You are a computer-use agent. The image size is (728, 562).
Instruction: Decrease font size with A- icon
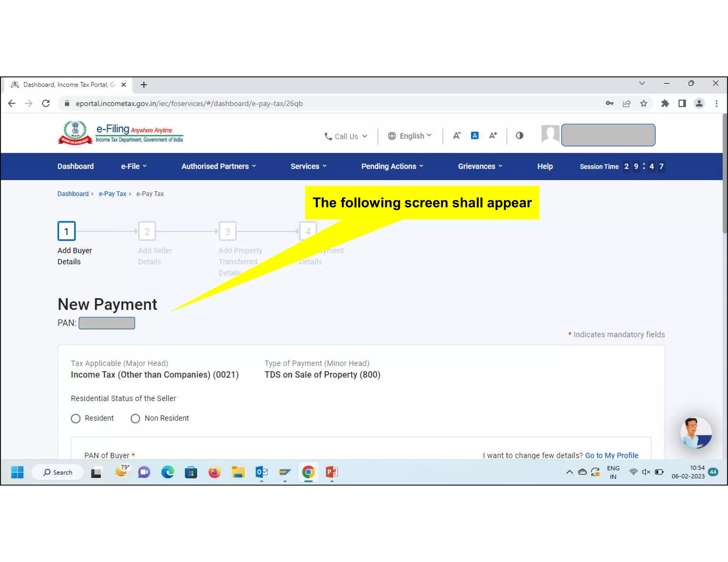[456, 135]
